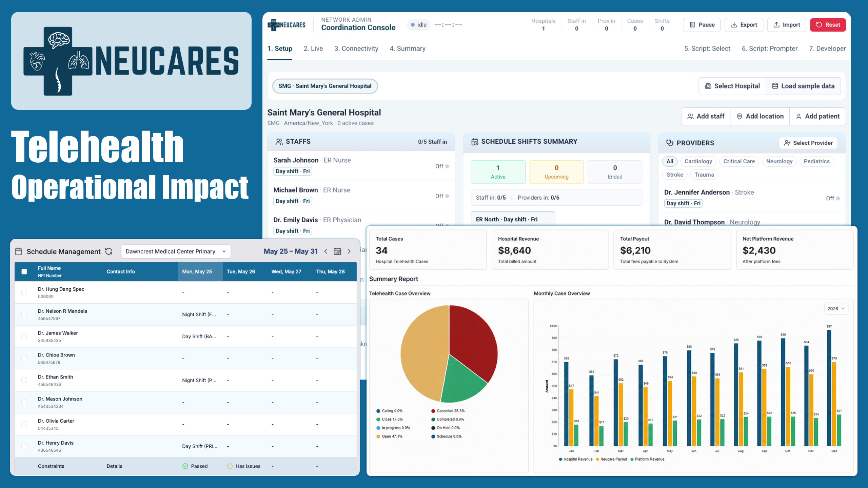
Task: Open the 4. Summary tab
Action: (408, 48)
